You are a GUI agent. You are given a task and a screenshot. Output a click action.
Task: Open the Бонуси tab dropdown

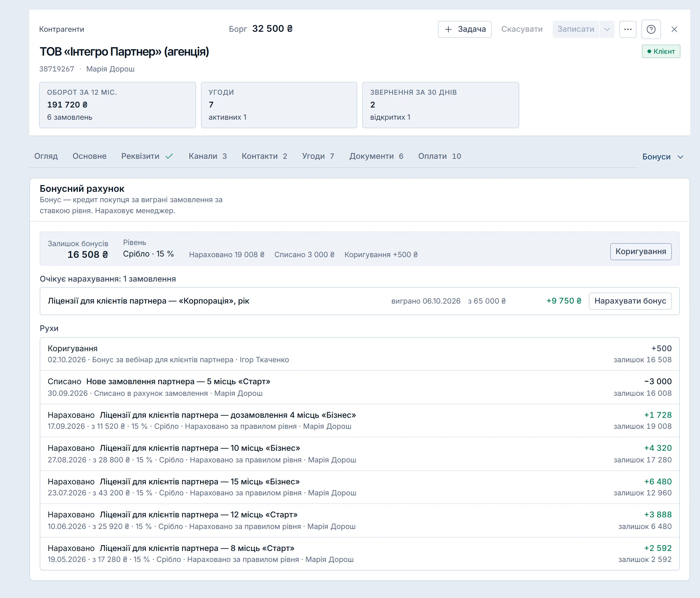click(662, 157)
